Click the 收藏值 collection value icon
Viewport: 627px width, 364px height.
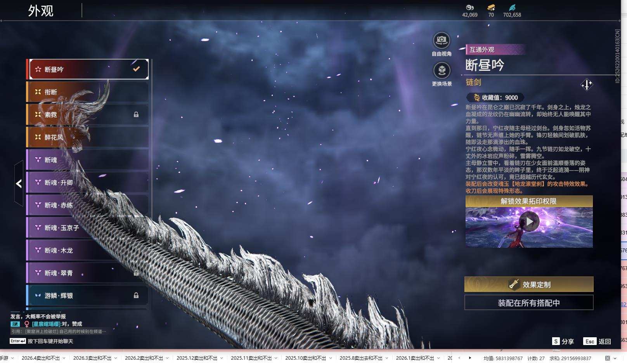(476, 98)
